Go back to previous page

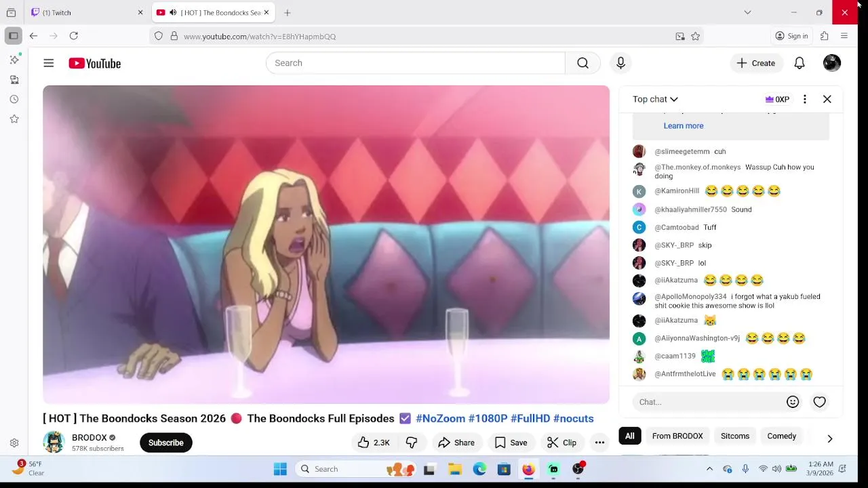point(33,36)
